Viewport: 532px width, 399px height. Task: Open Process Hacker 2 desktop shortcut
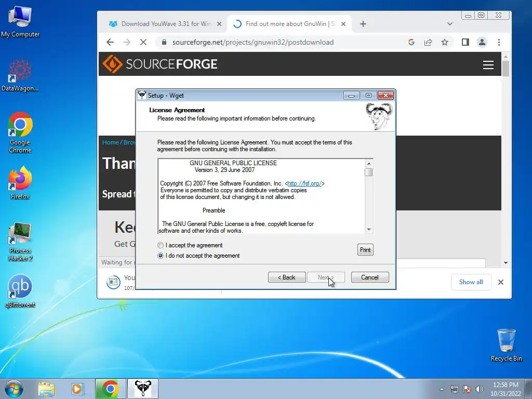20,242
